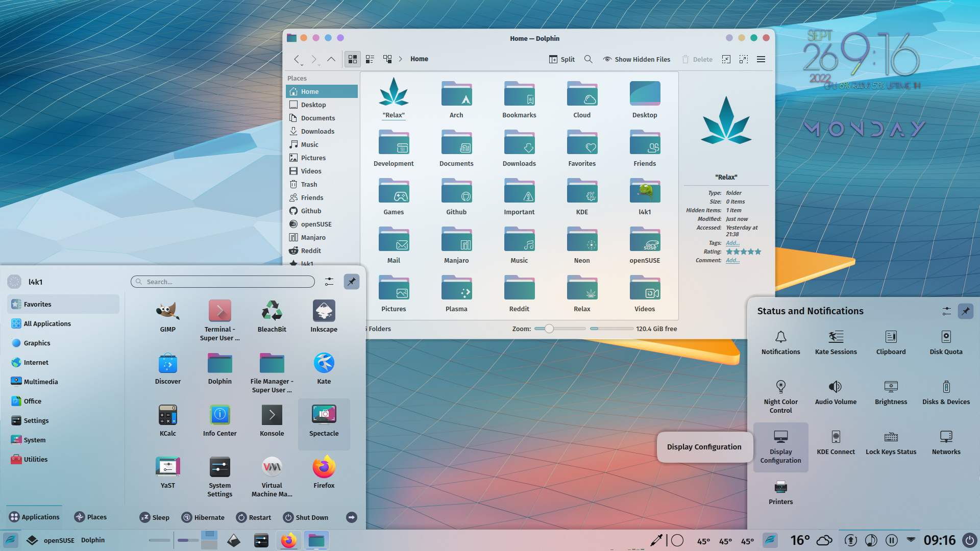The image size is (980, 551).
Task: Click the launcher search field
Action: 223,282
